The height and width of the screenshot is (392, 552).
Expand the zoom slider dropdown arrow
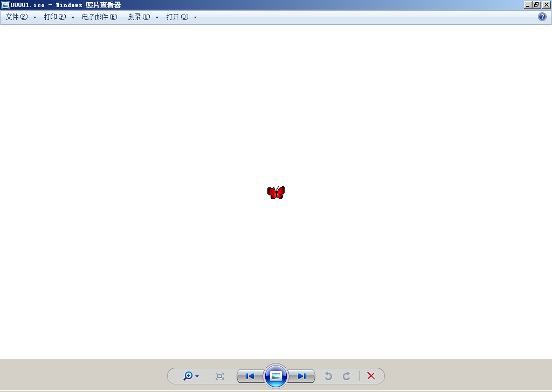197,376
